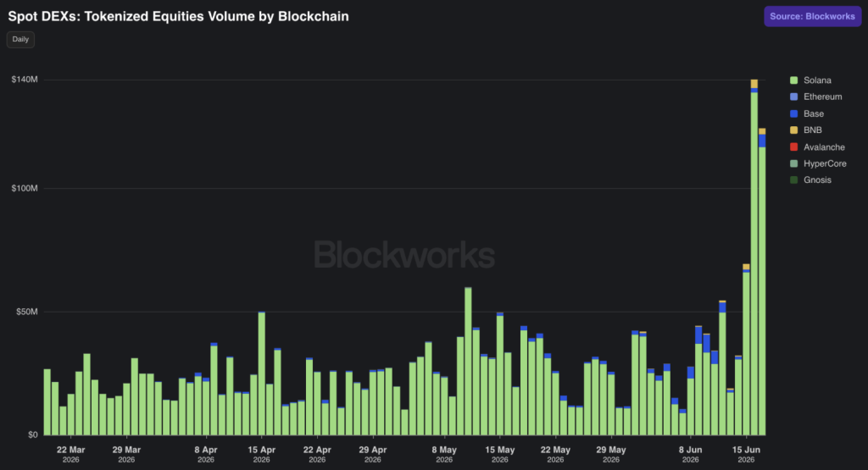Hide the Solana series via legend label
Viewport: 868px width, 470px height.
(817, 80)
